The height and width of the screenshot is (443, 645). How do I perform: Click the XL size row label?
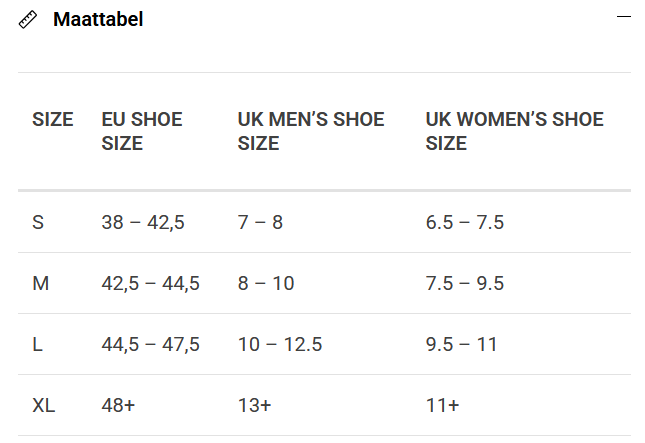tap(44, 406)
